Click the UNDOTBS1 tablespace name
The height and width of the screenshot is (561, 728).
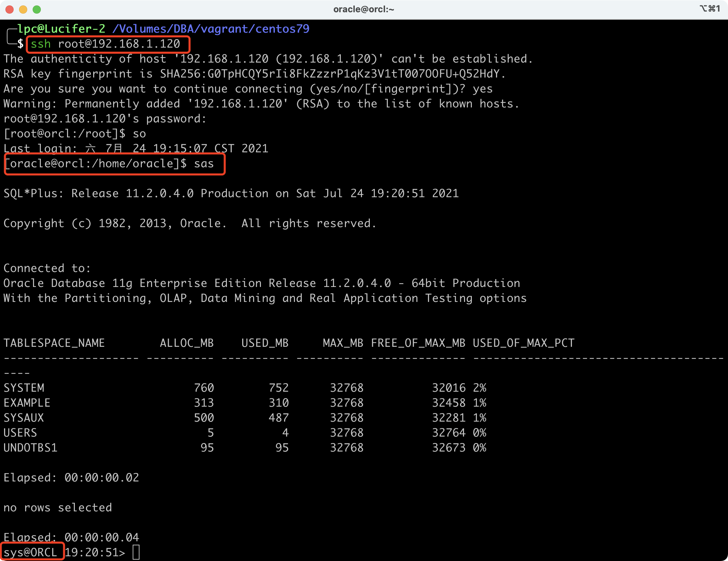[x=30, y=448]
